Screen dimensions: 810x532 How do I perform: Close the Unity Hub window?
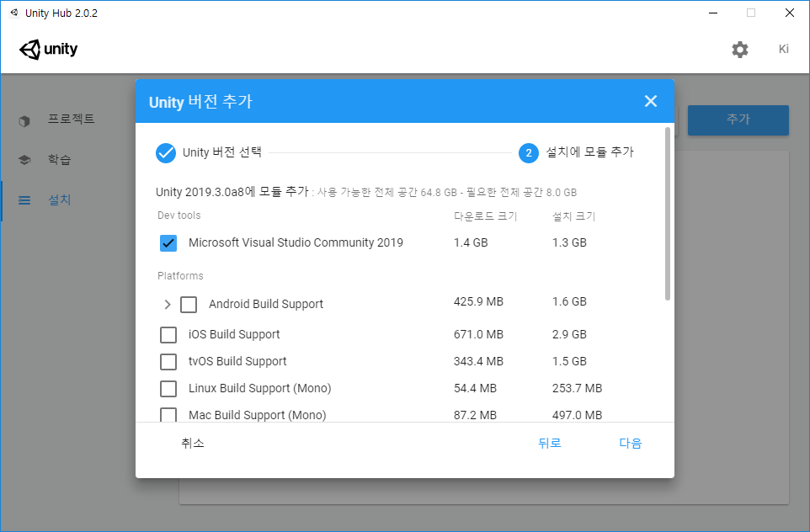pos(789,13)
